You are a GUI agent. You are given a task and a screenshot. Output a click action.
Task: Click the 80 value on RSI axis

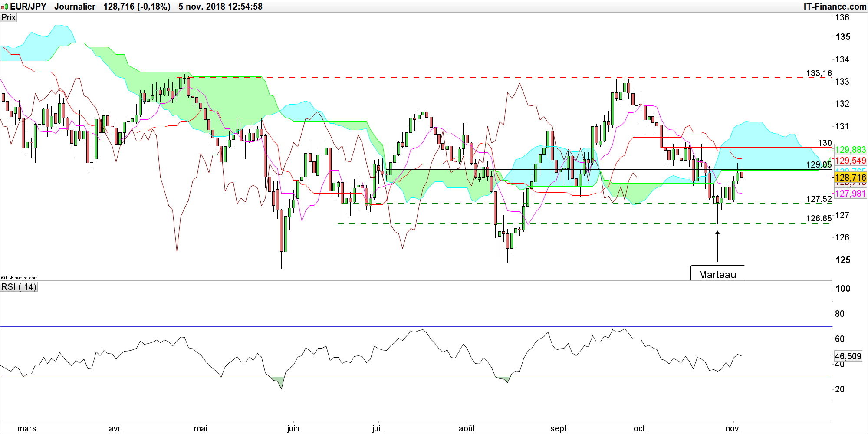(840, 314)
